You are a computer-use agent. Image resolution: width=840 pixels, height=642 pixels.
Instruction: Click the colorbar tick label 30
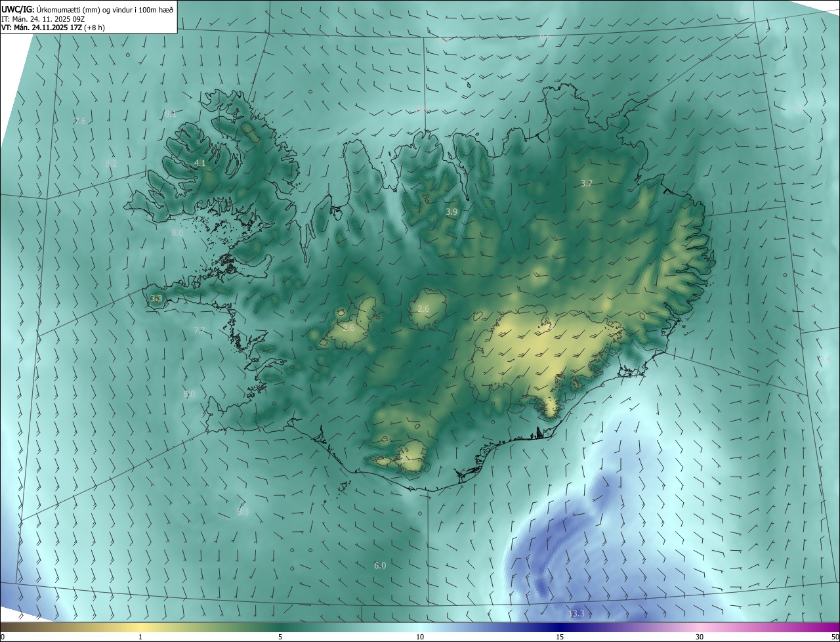(700, 637)
